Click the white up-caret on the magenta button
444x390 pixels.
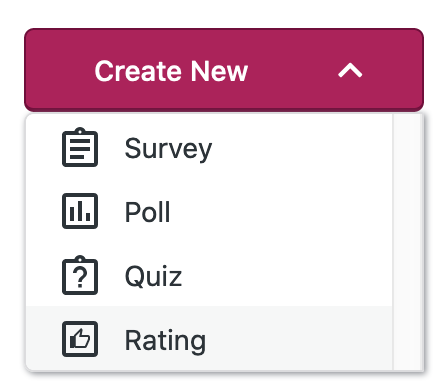point(350,71)
